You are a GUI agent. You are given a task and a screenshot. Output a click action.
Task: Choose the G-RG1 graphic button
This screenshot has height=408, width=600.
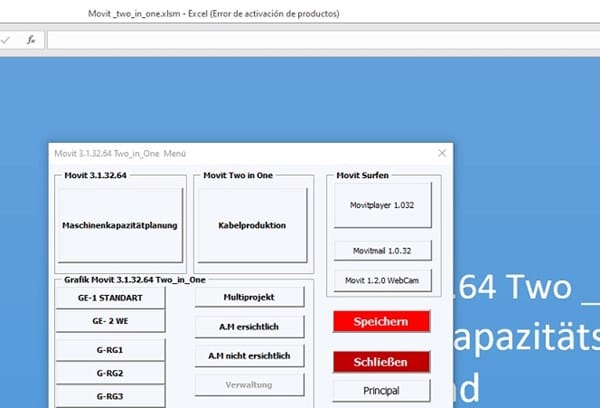(110, 350)
